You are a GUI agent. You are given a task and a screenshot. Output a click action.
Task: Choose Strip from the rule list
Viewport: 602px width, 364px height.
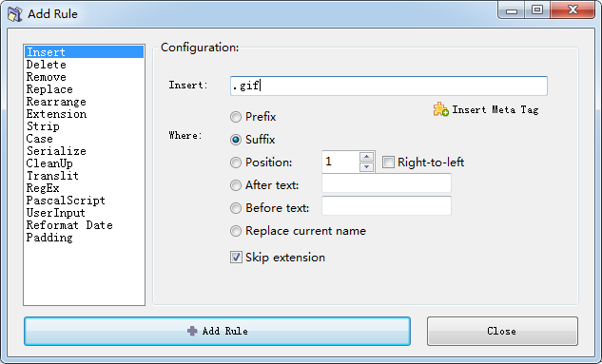84,126
